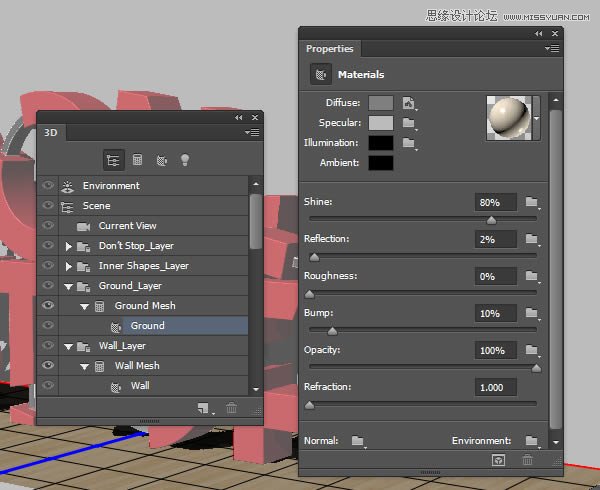Open the Environment texture folder menu

(x=532, y=441)
